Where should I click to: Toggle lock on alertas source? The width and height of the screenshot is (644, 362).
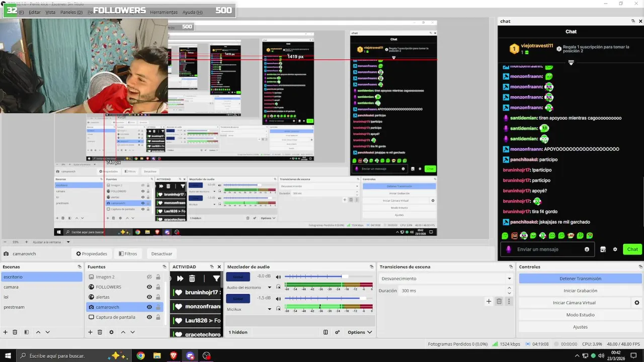(x=158, y=297)
